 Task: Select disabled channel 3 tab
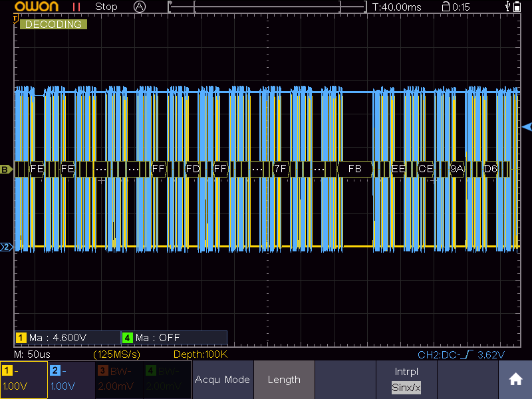click(120, 379)
